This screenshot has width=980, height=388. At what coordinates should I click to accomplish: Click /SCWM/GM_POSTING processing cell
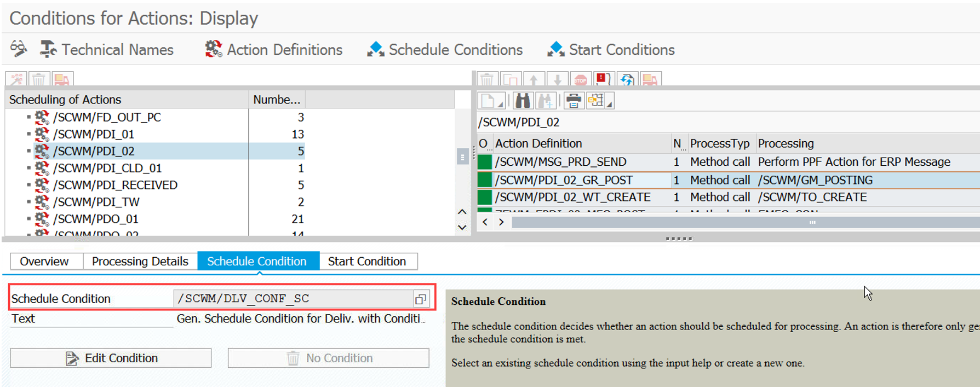tap(868, 180)
